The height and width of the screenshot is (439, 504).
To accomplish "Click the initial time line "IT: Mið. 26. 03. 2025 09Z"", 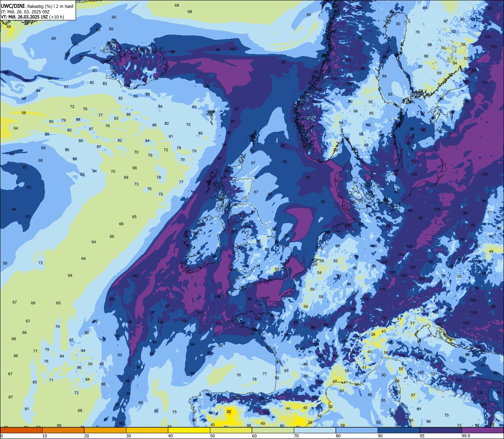I will (x=25, y=11).
